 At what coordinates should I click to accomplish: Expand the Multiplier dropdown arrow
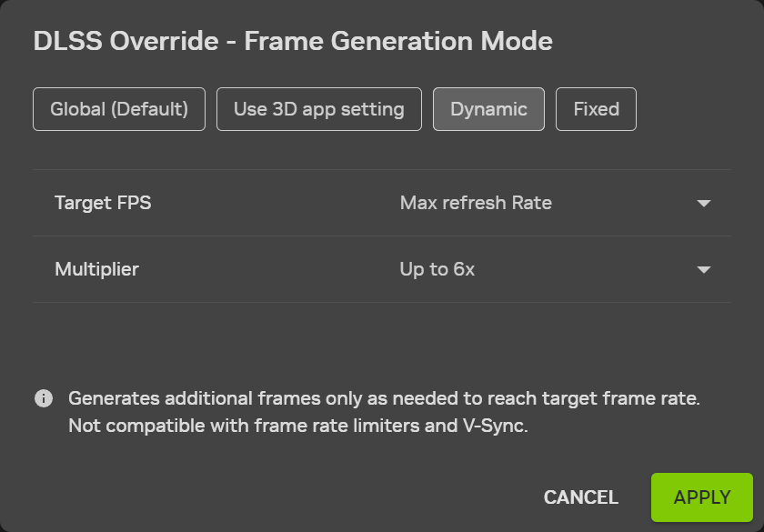click(704, 269)
